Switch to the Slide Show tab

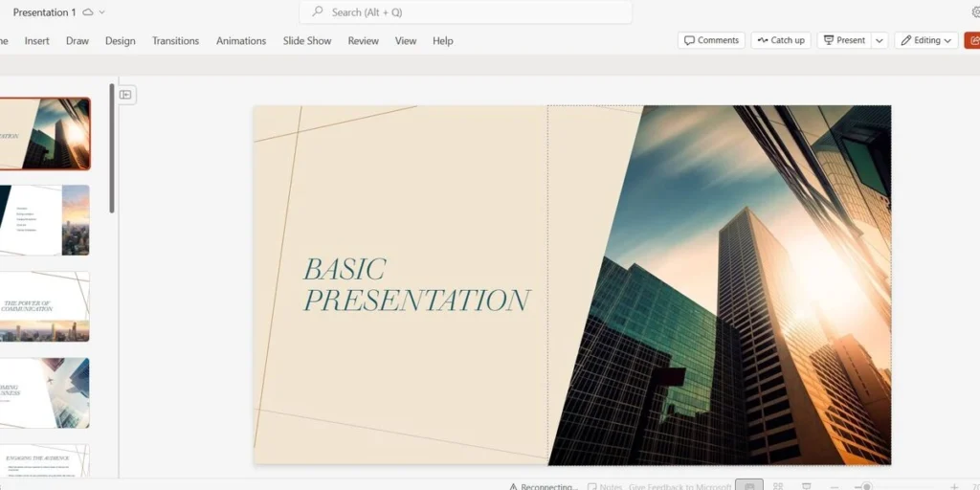[307, 40]
